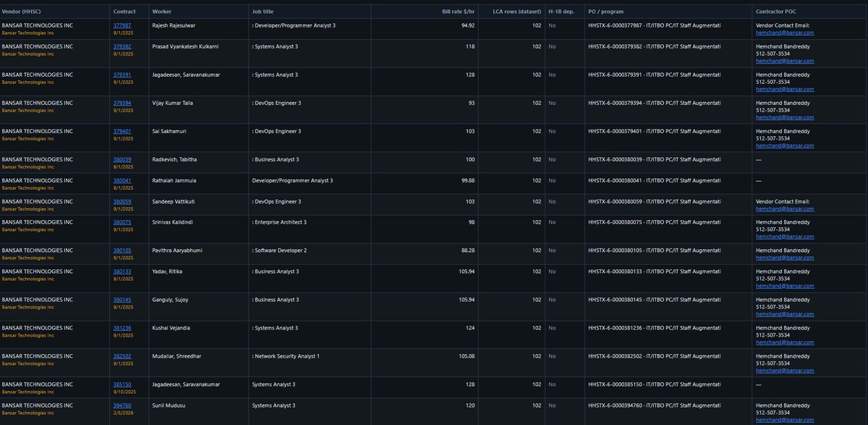
Task: Click hemchand@bansar.com email in Prasad Kulkarni row
Action: pos(785,61)
